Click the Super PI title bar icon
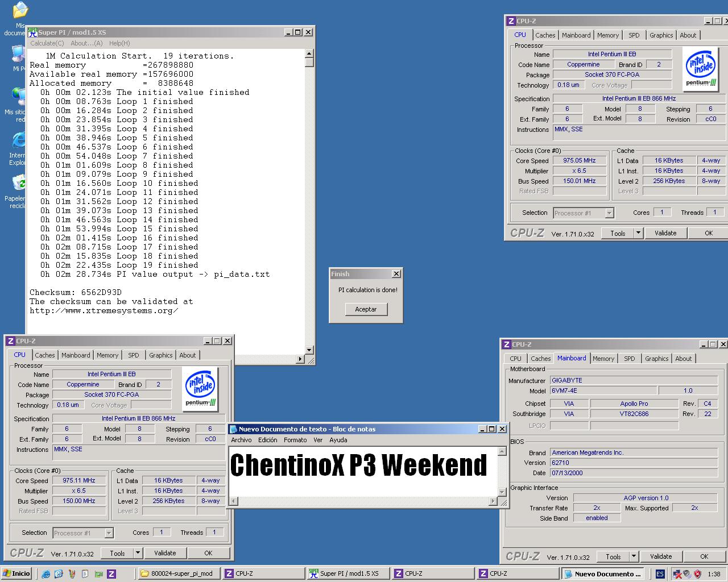 coord(33,32)
